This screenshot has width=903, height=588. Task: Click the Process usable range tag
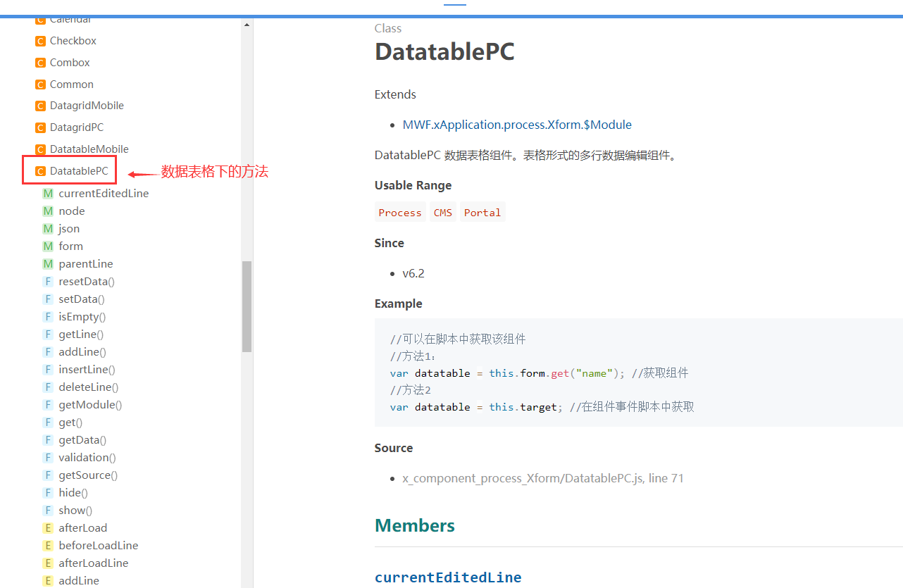[x=399, y=213]
